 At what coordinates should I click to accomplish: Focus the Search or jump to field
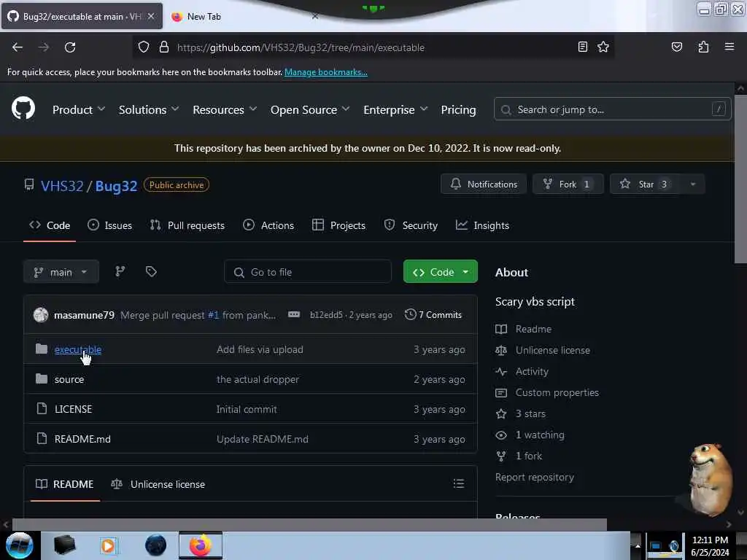coord(612,109)
